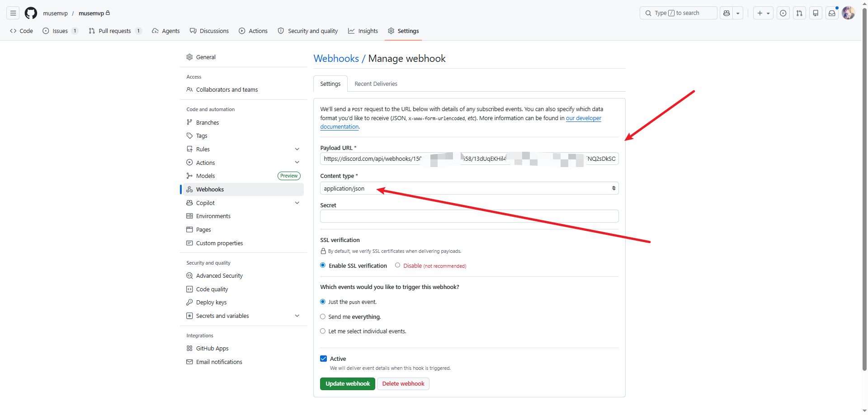Click the Delete webhook button

403,384
